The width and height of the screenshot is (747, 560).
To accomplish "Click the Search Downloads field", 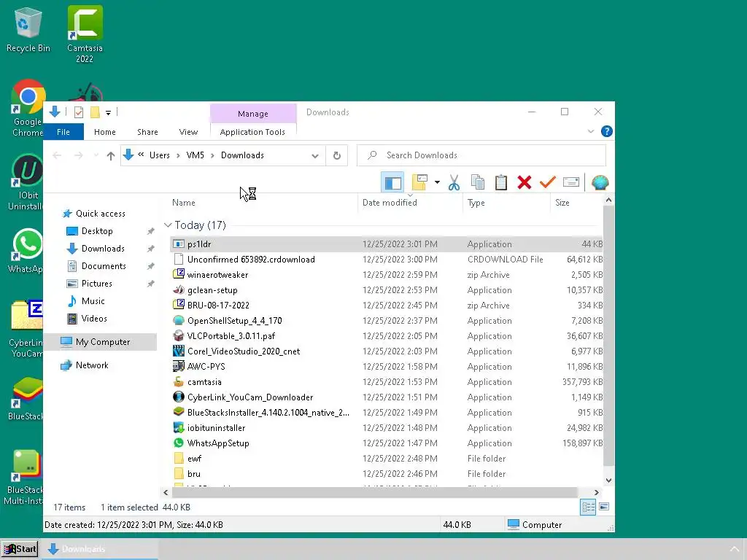I will click(481, 155).
